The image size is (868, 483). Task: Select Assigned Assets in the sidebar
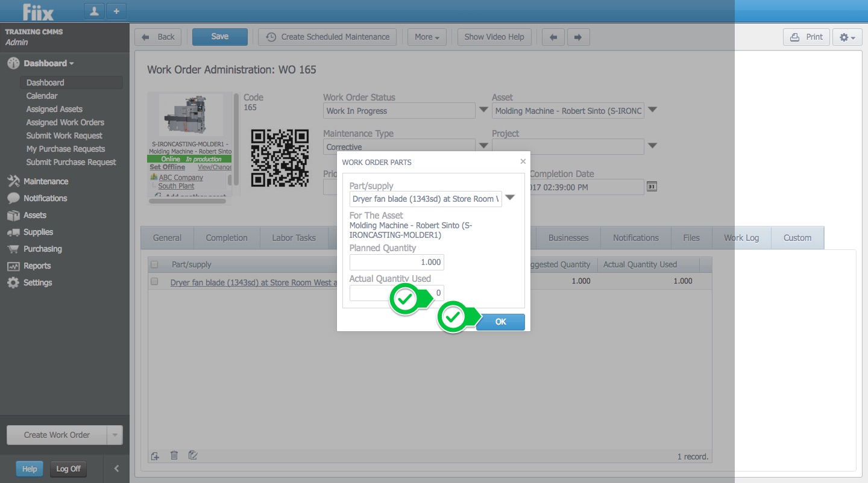point(54,109)
